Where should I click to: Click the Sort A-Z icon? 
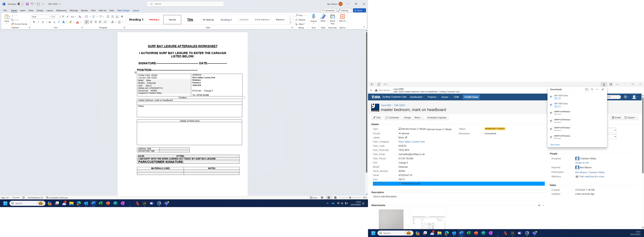[x=117, y=17]
